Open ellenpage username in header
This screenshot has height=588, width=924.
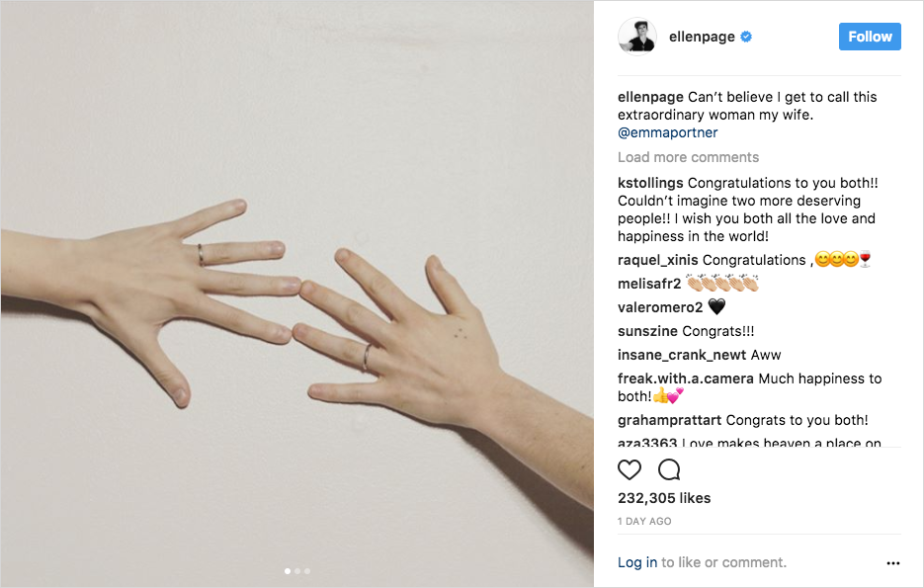tap(702, 37)
